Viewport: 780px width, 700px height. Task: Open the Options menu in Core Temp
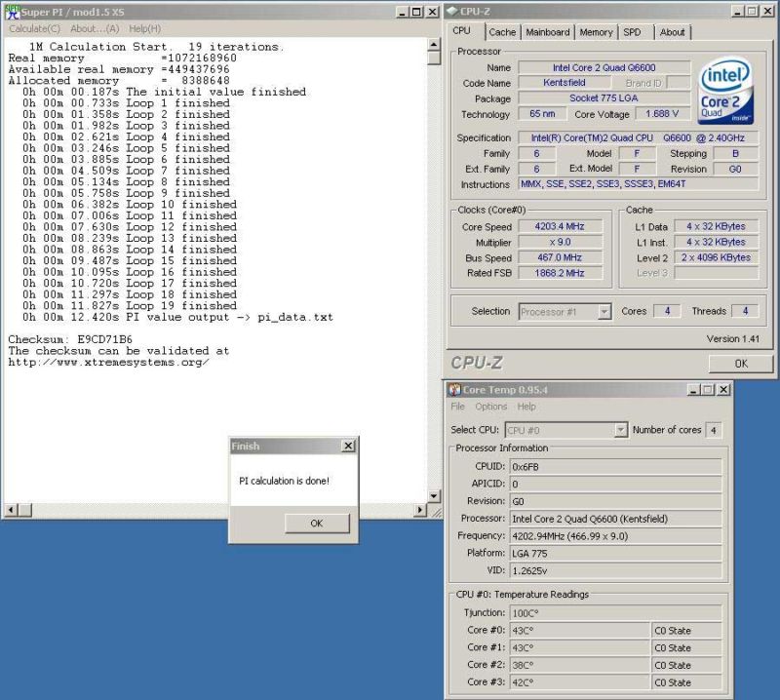490,407
